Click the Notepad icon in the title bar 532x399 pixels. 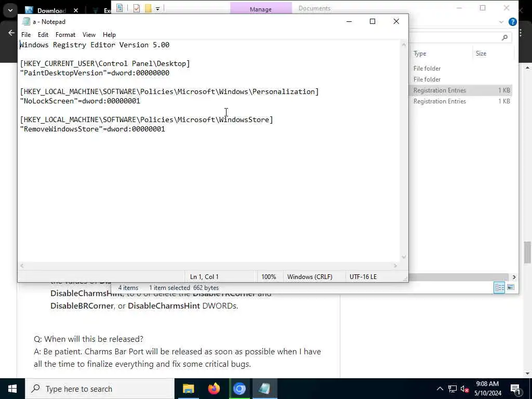tap(26, 22)
